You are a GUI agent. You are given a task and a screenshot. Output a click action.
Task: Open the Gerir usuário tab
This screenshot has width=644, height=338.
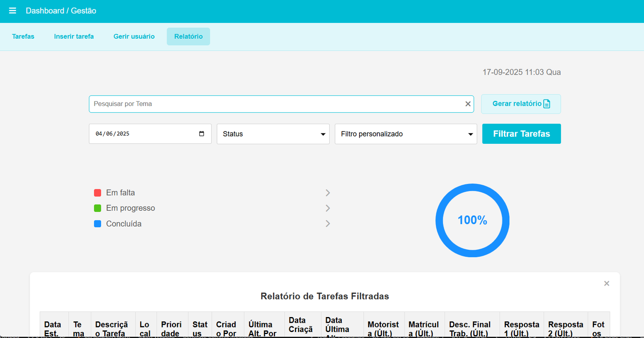(134, 37)
